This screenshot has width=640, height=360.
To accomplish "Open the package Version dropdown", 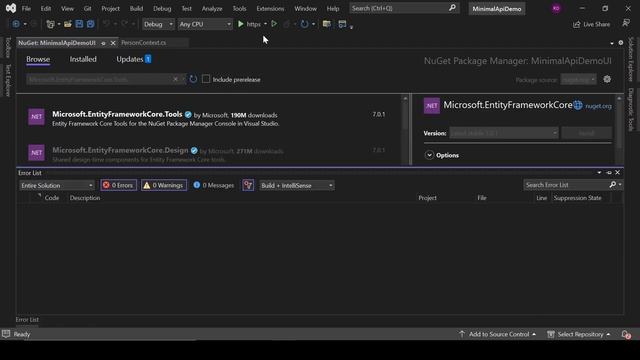I will pos(504,133).
